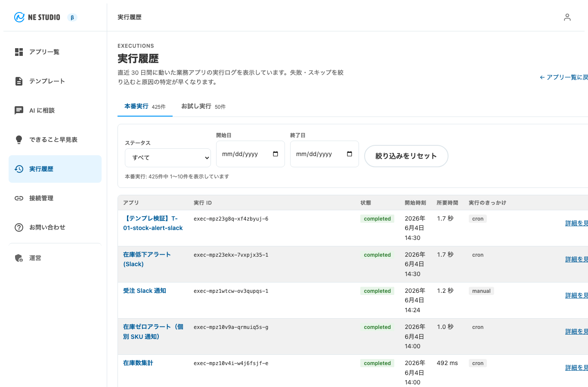Screen dimensions: 588x387
Task: View details for 在庫ゼロアラート row
Action: (x=577, y=332)
